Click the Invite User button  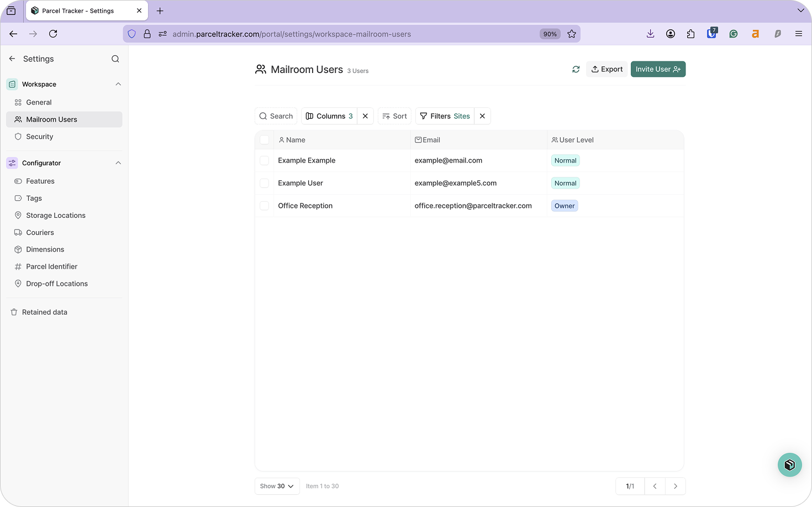coord(658,69)
